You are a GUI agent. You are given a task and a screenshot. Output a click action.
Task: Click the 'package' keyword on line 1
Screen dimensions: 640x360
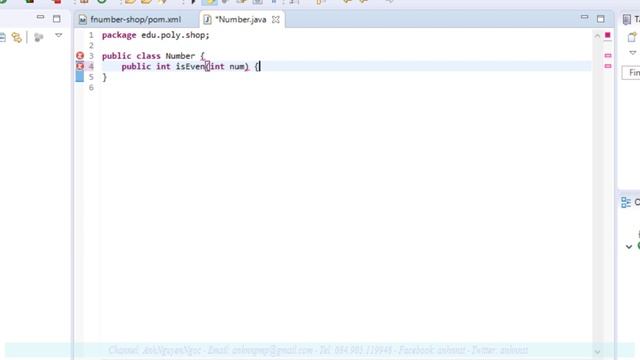119,36
